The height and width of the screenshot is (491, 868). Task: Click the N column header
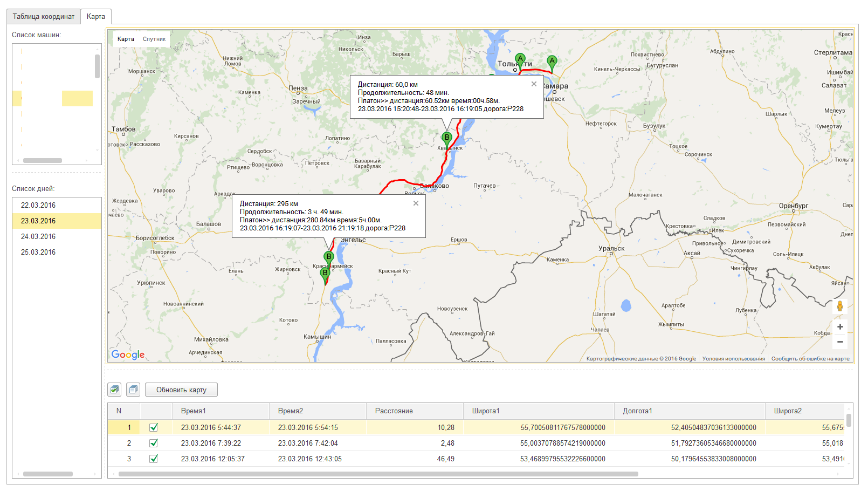[123, 411]
